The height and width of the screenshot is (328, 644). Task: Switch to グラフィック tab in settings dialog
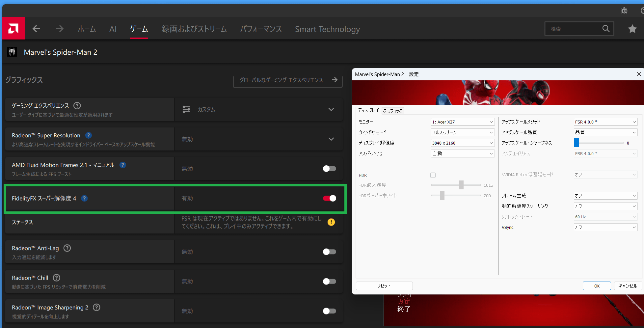tap(393, 111)
